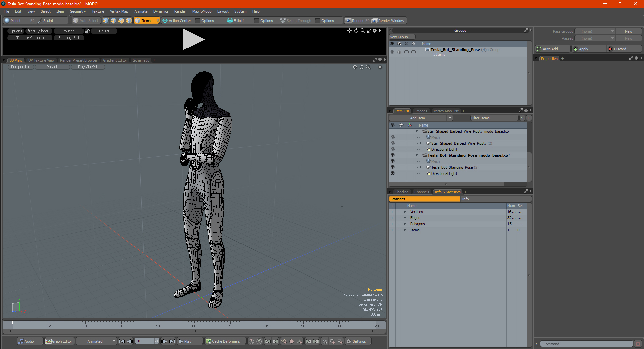The width and height of the screenshot is (644, 349).
Task: Switch to Items selection mode
Action: [x=147, y=21]
